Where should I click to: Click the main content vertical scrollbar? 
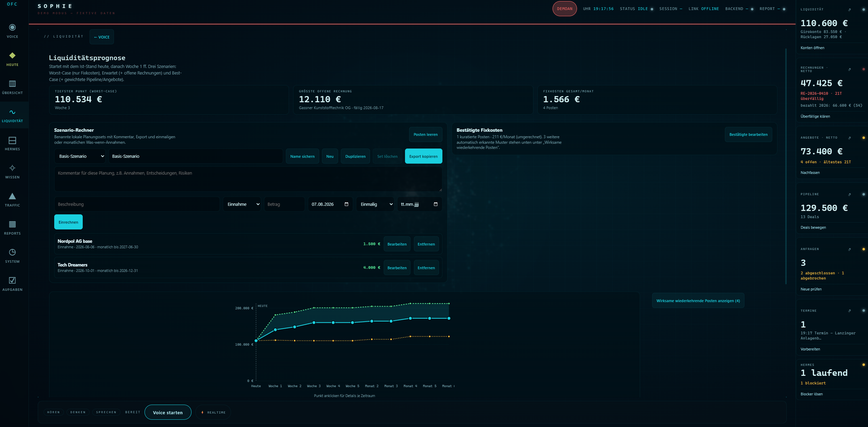click(x=786, y=166)
